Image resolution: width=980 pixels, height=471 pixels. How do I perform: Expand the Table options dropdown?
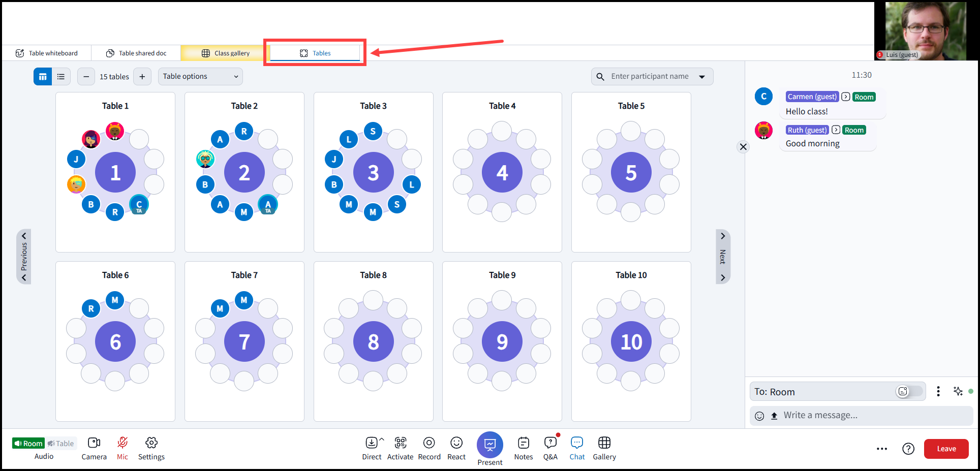200,76
